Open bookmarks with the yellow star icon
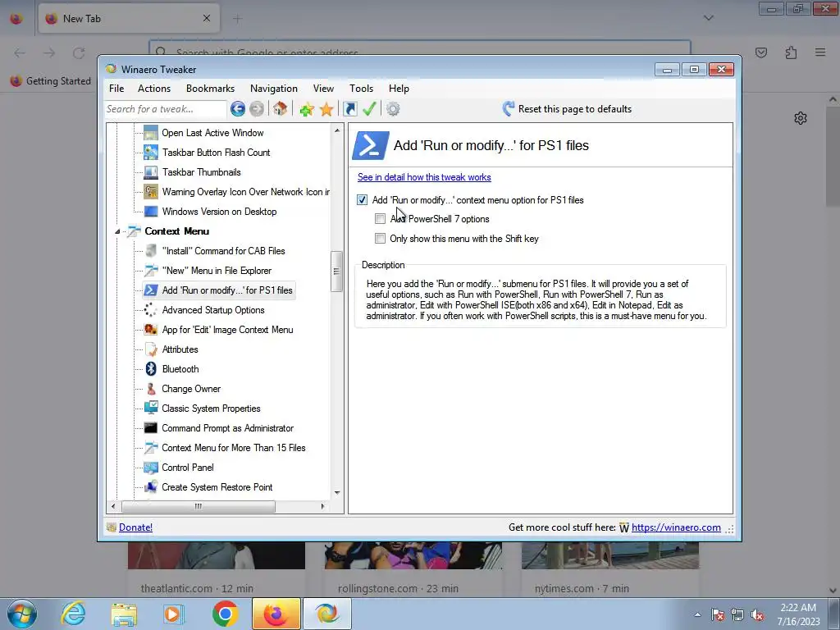The height and width of the screenshot is (630, 840). tap(326, 109)
